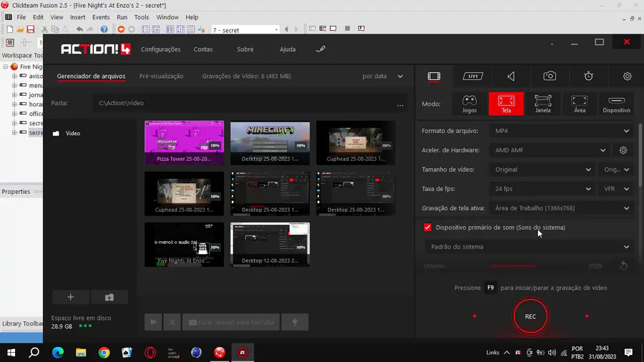Collapse Five Nights tree root in Workspace

pos(5,67)
